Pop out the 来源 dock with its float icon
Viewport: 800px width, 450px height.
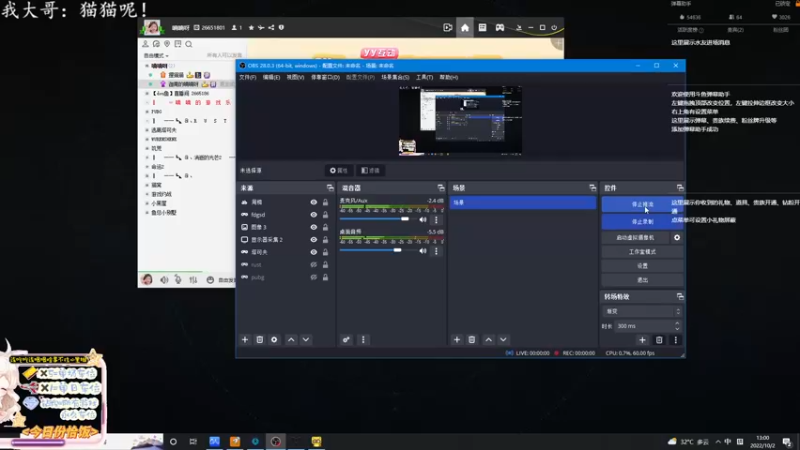coord(330,188)
